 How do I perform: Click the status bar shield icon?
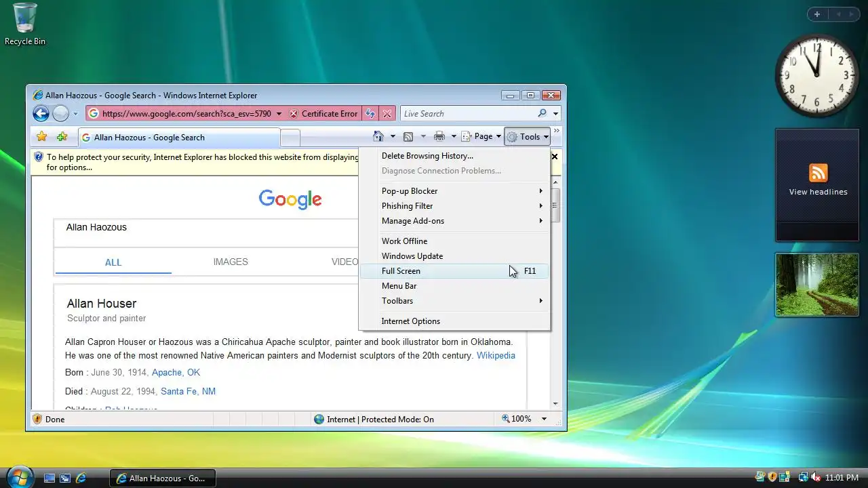pos(37,419)
